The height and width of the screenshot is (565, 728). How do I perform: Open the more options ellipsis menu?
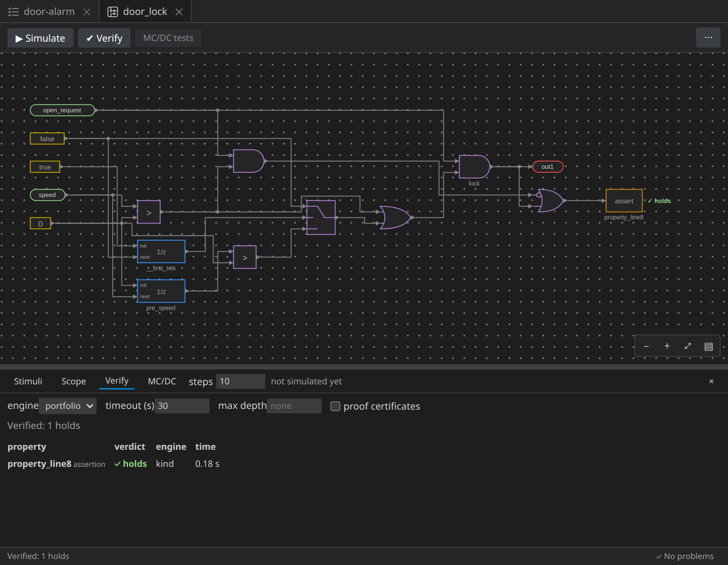[708, 38]
